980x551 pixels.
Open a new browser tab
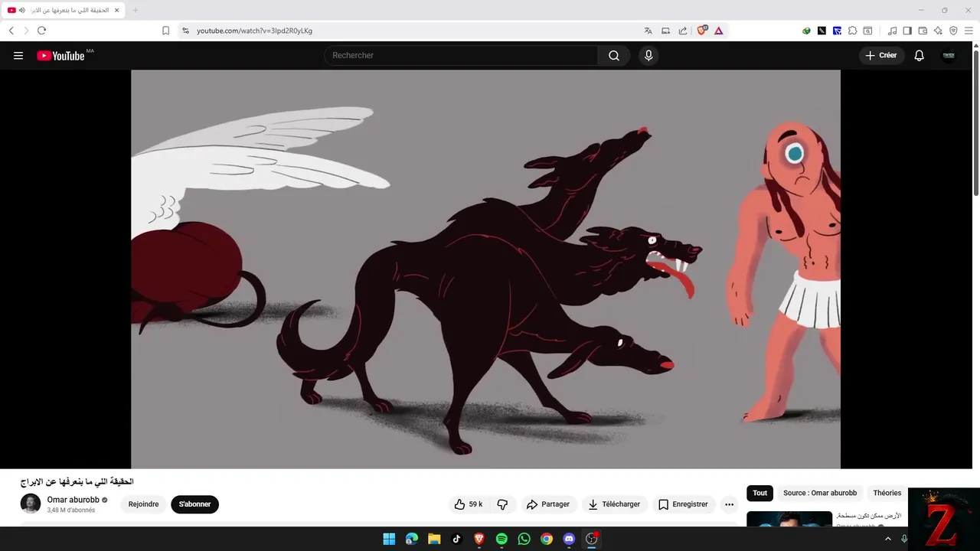click(x=136, y=10)
